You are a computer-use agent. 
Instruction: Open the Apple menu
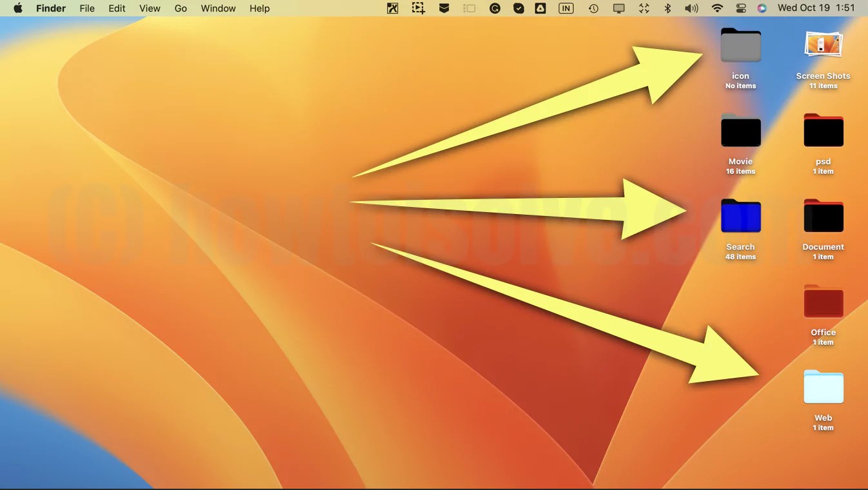(x=17, y=8)
